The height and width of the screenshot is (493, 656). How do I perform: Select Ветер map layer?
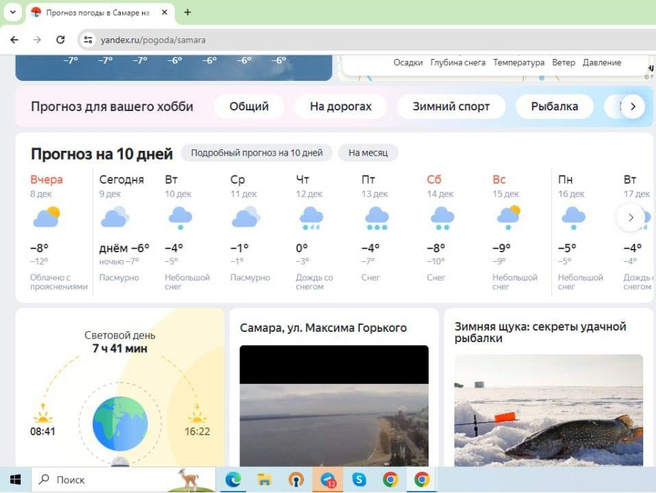coord(564,63)
